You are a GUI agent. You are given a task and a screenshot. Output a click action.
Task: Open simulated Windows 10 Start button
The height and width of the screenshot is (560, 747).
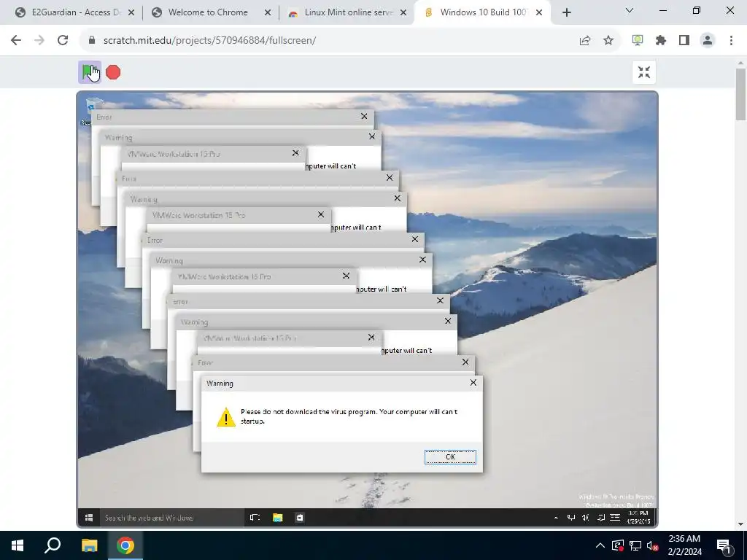tap(88, 518)
